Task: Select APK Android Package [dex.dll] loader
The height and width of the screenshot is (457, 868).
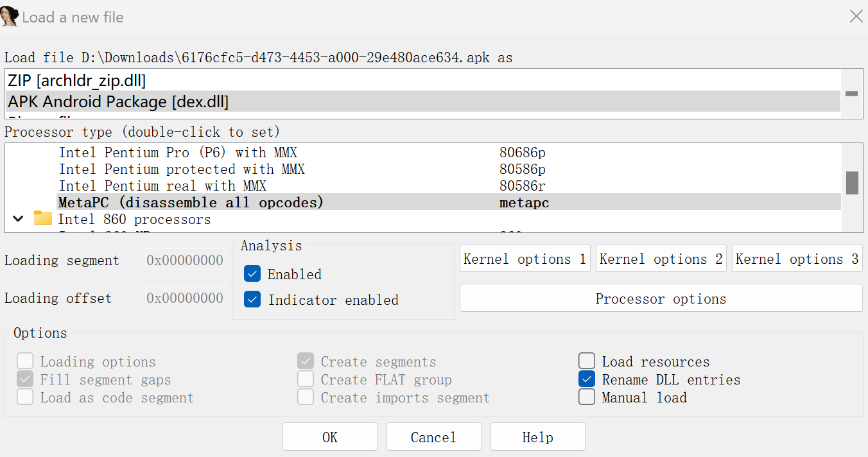Action: pos(118,101)
